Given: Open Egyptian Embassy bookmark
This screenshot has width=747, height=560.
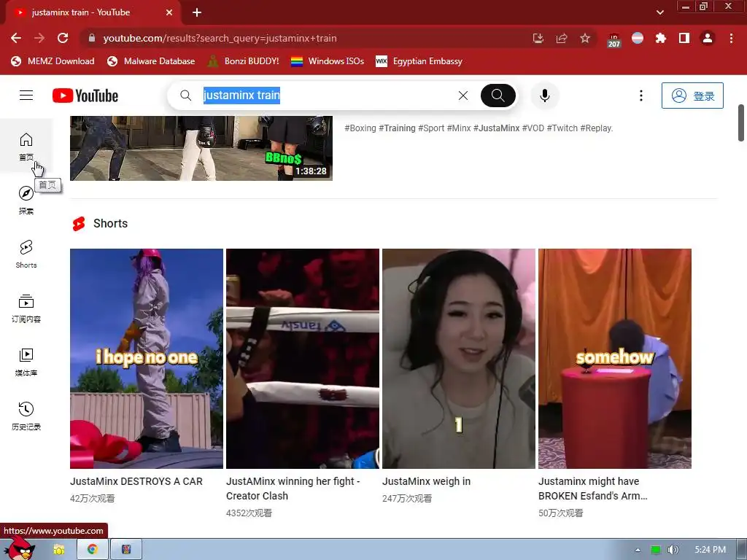Looking at the screenshot, I should click(x=419, y=61).
